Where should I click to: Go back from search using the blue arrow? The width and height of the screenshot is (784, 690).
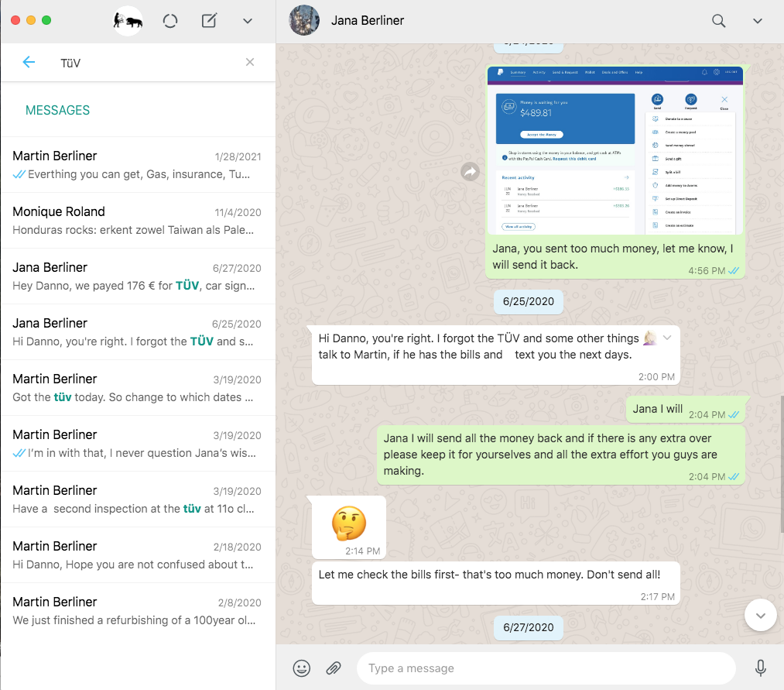29,62
